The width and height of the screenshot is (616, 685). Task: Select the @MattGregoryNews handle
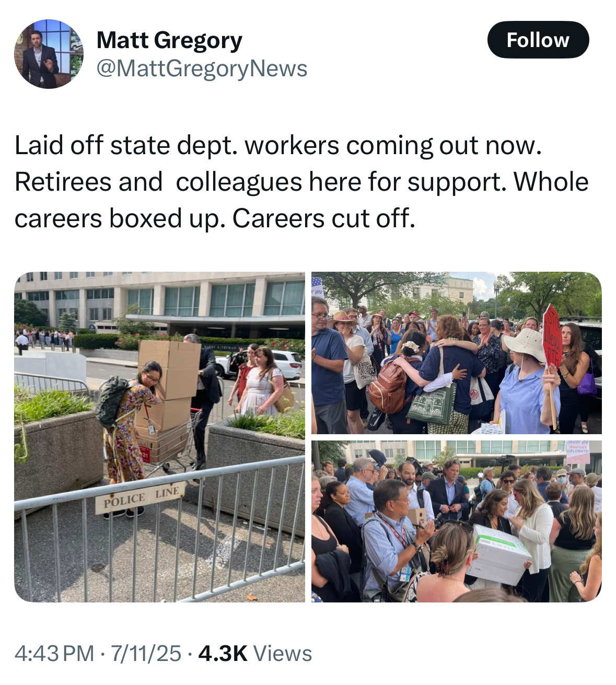click(x=202, y=68)
